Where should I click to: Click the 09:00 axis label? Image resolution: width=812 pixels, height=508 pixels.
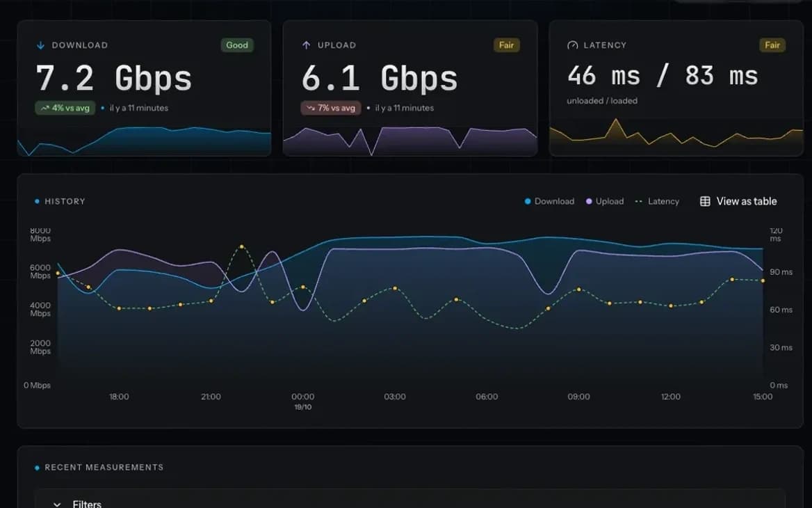[x=578, y=397]
